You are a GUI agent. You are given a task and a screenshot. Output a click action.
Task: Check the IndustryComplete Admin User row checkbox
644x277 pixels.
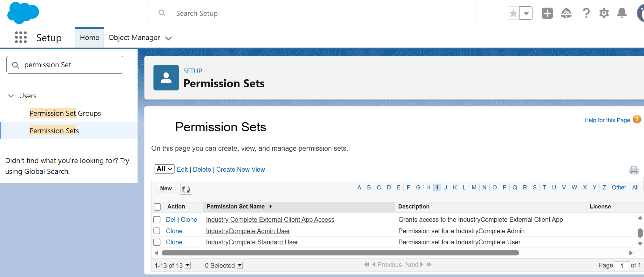(157, 231)
